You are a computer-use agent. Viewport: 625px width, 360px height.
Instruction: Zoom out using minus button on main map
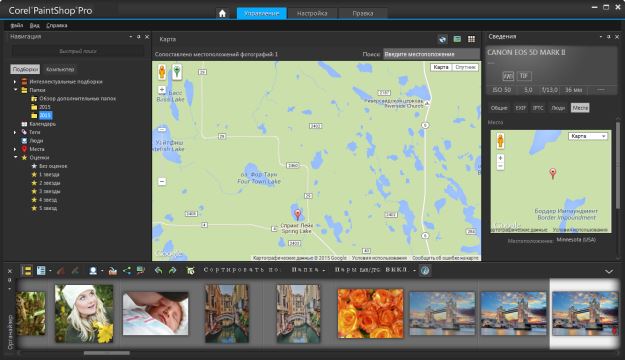[162, 182]
